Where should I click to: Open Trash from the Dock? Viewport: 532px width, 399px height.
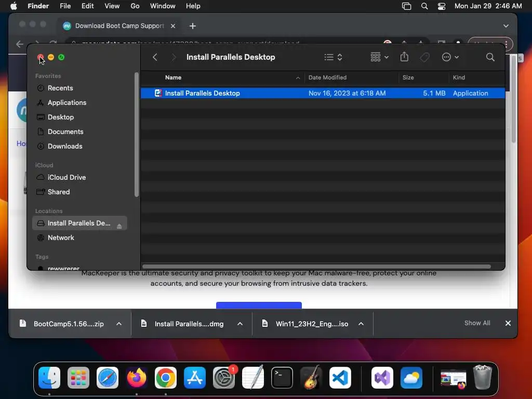pos(483,377)
